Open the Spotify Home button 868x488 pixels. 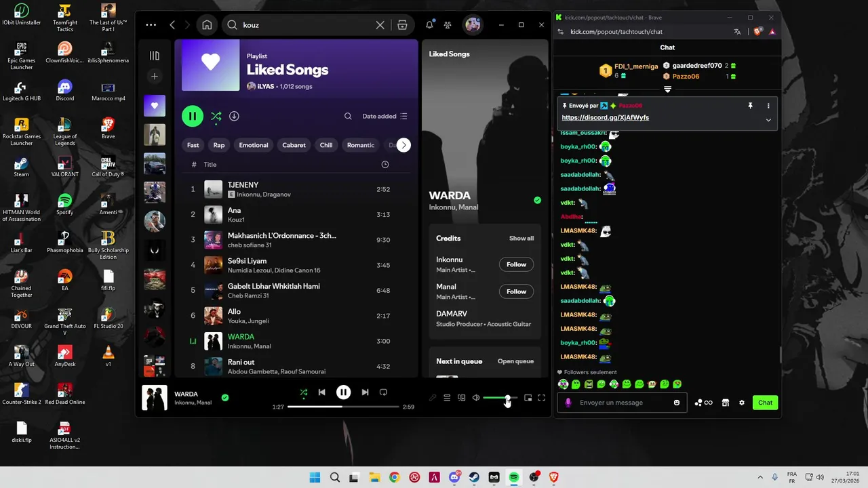click(207, 25)
